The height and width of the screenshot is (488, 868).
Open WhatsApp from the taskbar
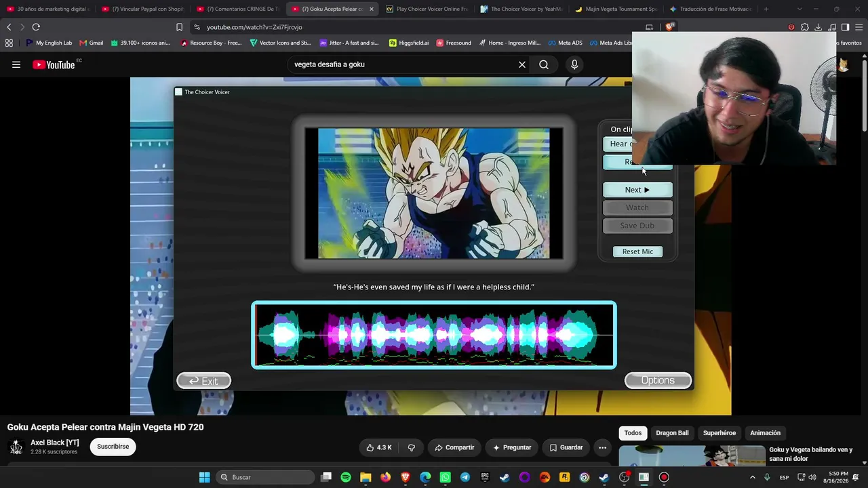pos(445,477)
